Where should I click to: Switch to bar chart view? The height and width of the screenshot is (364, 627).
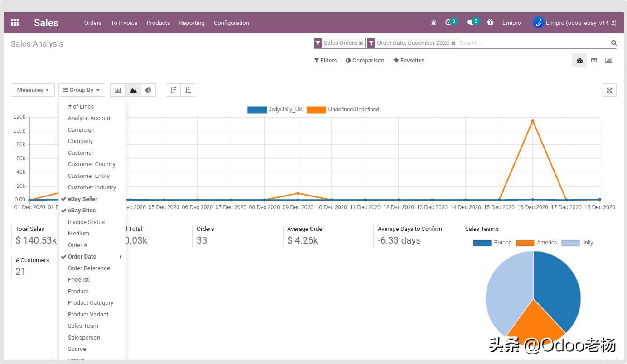pos(118,90)
